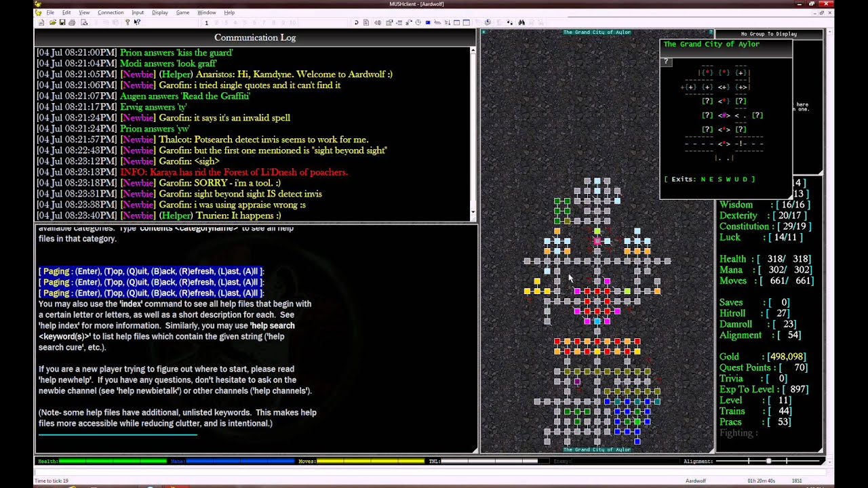Open the Edit menu
The image size is (868, 488).
pos(66,12)
